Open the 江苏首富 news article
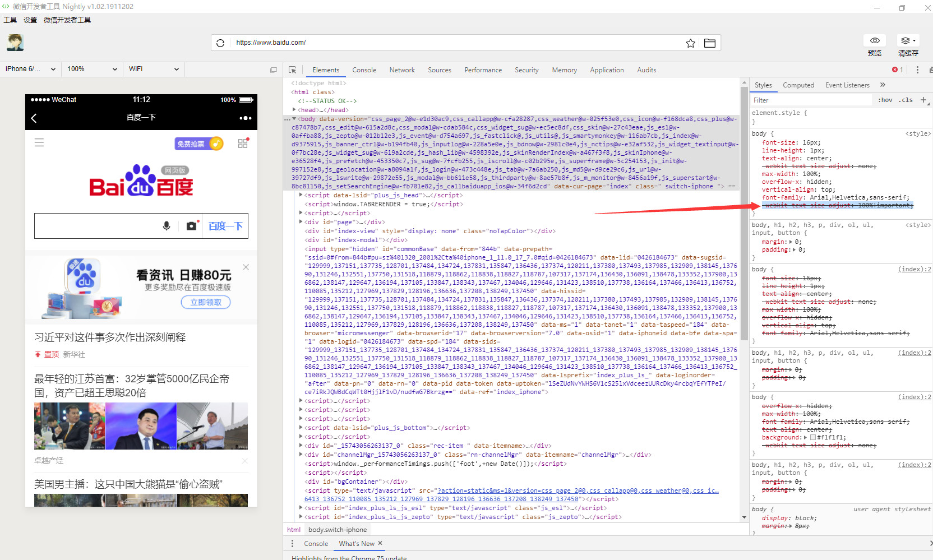Viewport: 933px width, 560px height. pos(132,386)
